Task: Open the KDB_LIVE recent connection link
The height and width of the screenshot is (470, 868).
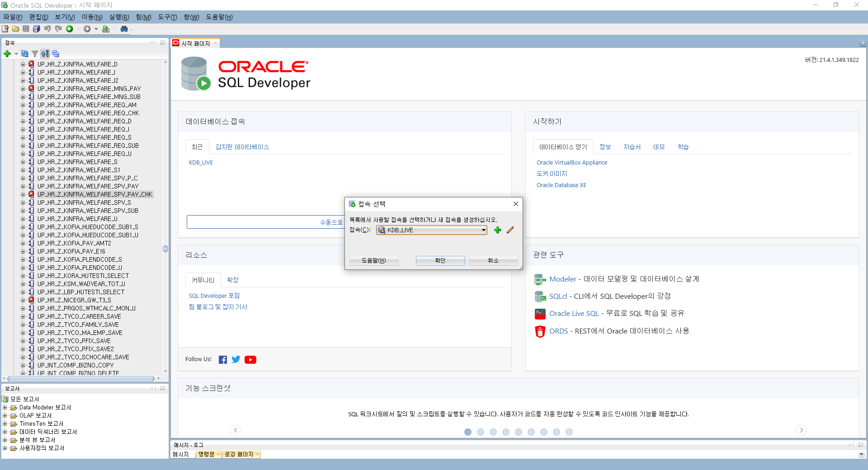Action: point(201,163)
